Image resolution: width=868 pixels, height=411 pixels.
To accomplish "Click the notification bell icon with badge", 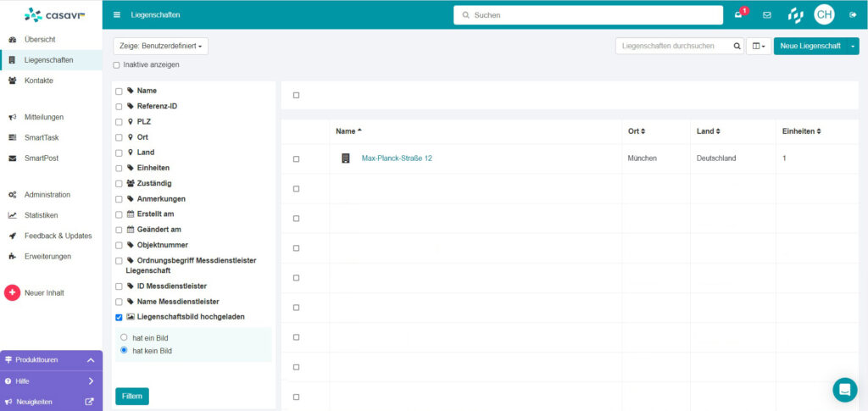I will [739, 14].
